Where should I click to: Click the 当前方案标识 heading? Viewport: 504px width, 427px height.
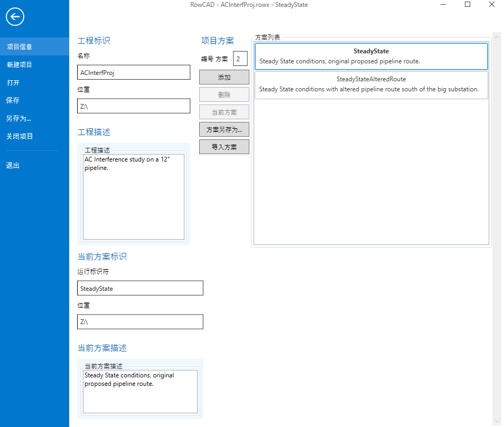[102, 257]
